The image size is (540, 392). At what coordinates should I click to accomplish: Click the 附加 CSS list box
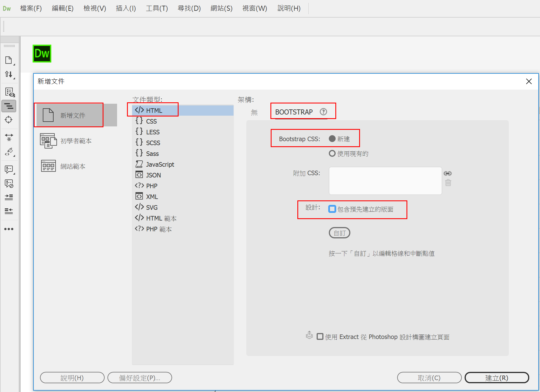point(385,181)
